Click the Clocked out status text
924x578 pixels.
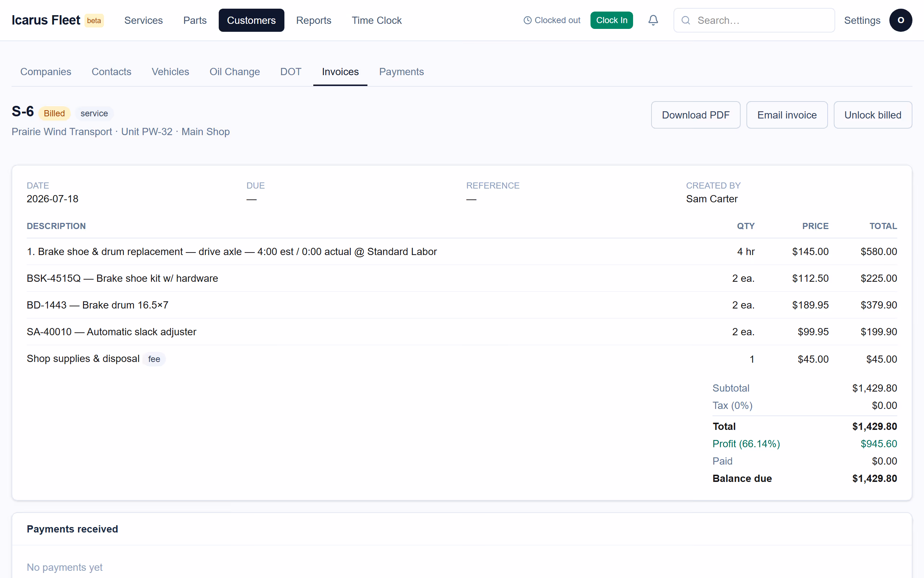[x=557, y=20]
